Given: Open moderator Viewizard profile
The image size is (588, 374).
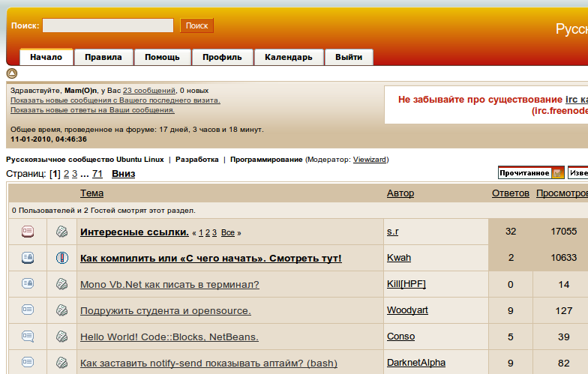Looking at the screenshot, I should point(369,160).
